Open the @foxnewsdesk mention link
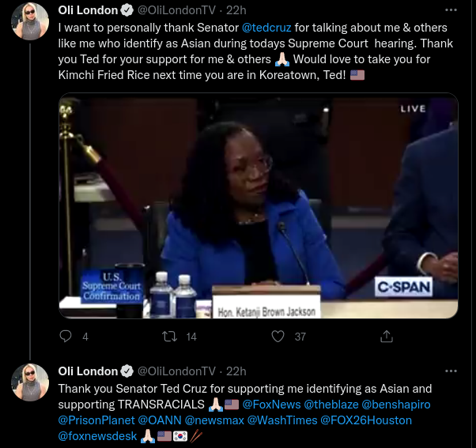Screen dimensions: 476x448 click(x=97, y=436)
